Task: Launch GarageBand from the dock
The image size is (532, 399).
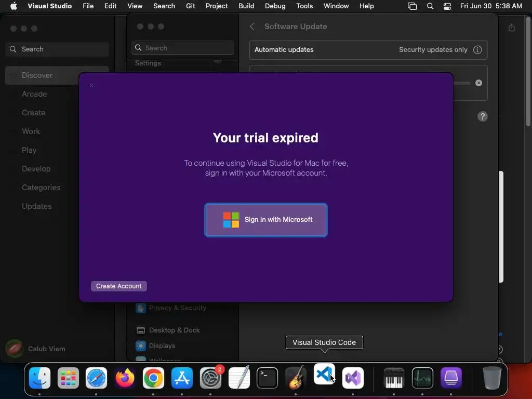Action: tap(296, 378)
